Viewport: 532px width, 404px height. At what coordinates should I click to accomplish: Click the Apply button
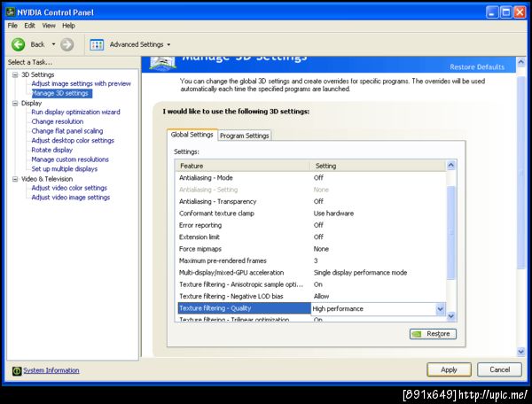[449, 369]
